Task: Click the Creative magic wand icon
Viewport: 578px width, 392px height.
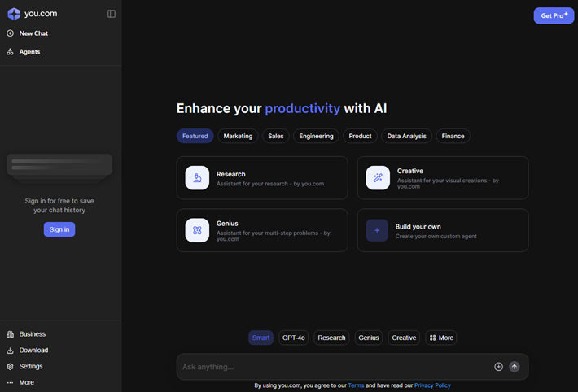Action: click(378, 178)
